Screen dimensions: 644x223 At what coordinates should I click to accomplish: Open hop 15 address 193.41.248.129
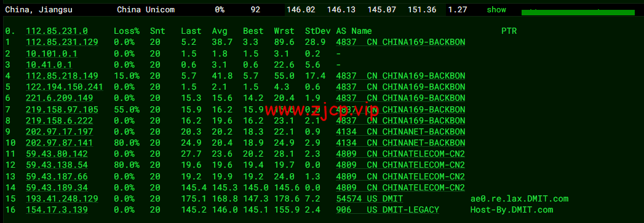point(62,199)
